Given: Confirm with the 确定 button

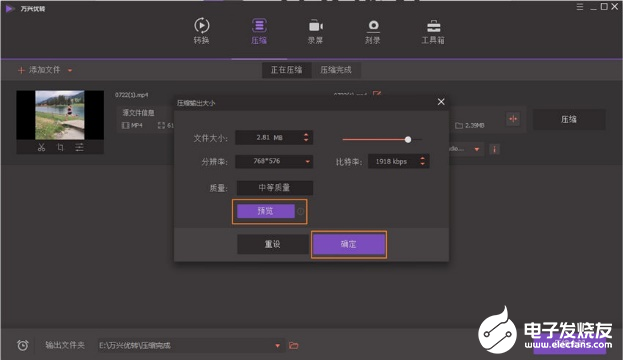Looking at the screenshot, I should tap(349, 244).
